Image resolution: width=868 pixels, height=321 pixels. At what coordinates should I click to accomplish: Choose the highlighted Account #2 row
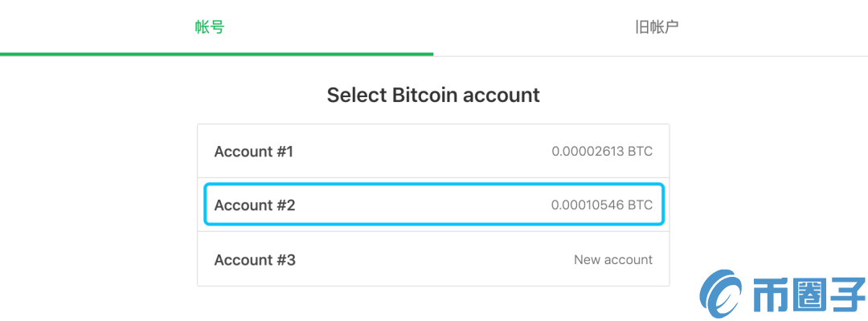(x=433, y=205)
